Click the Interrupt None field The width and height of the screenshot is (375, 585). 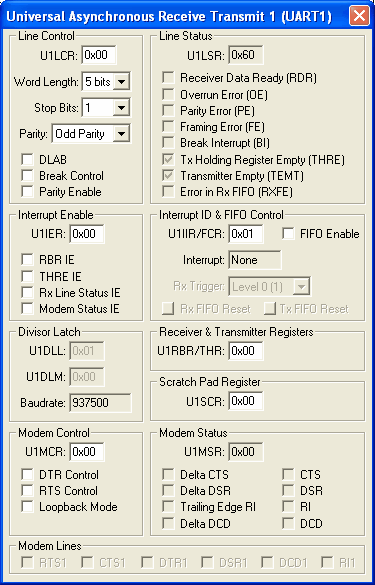pyautogui.click(x=255, y=260)
